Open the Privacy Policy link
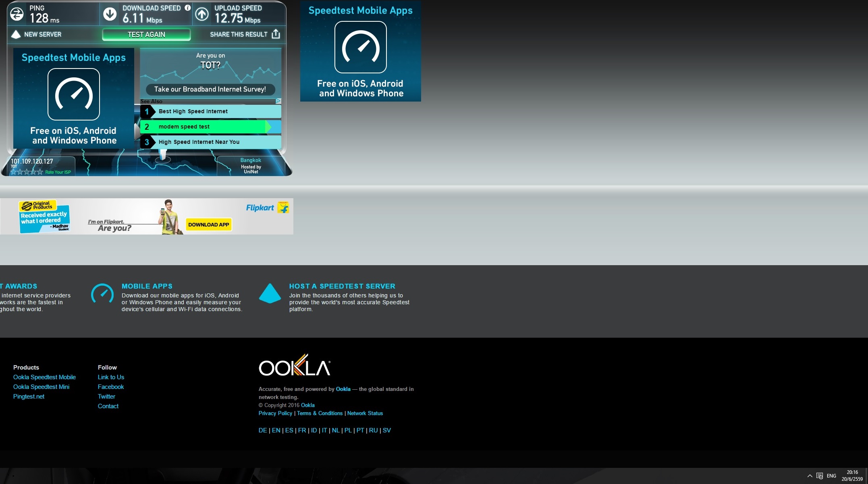868x484 pixels. point(275,413)
